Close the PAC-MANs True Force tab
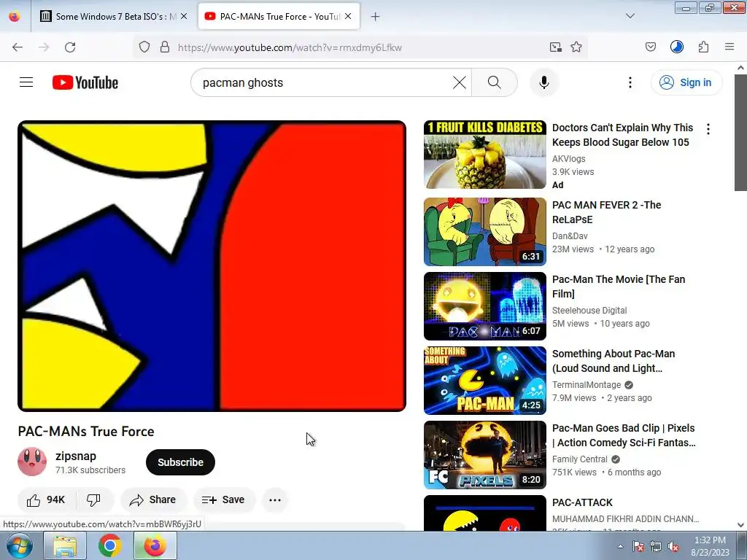747x560 pixels. pos(348,16)
